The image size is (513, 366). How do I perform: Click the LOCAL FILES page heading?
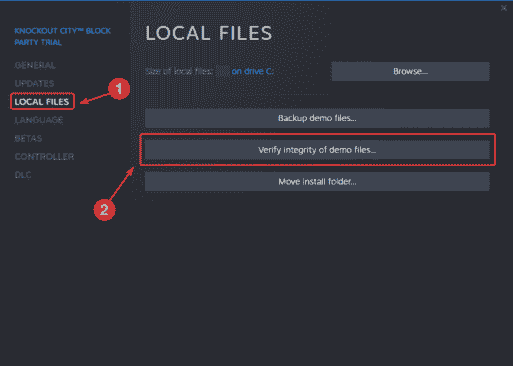(x=209, y=33)
